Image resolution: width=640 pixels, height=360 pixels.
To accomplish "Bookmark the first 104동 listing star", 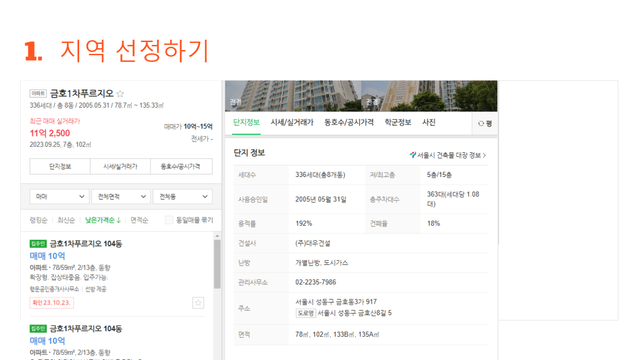I will point(198,303).
